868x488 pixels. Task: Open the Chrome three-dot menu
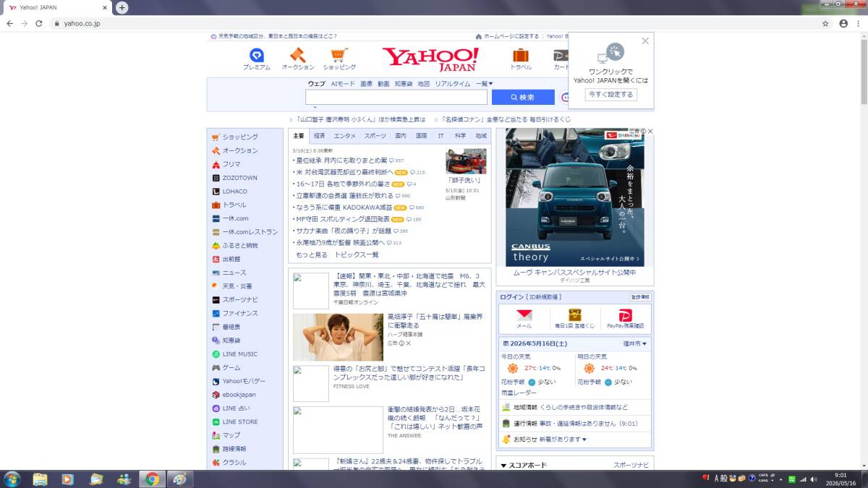pos(859,23)
